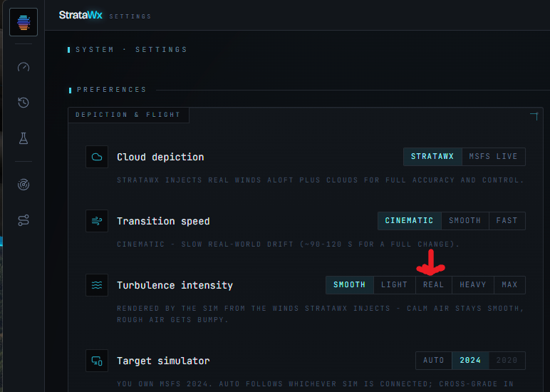550x392 pixels.
Task: Click the Cloud depiction label
Action: [160, 157]
